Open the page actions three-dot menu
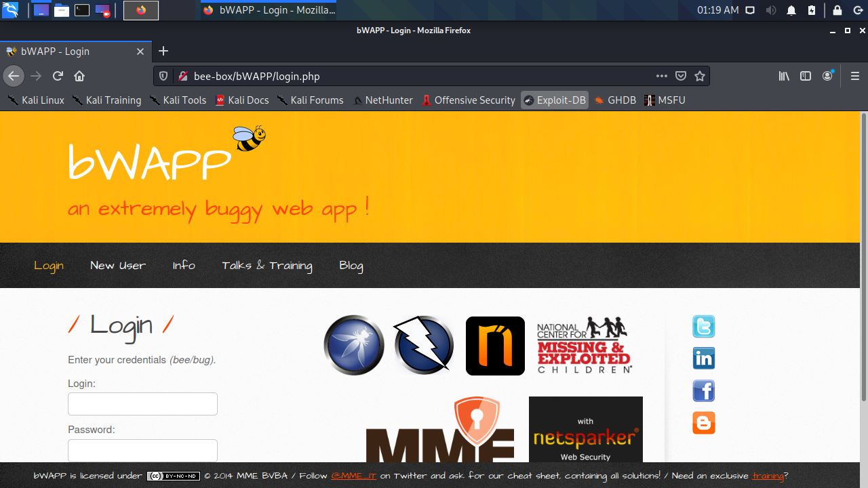The height and width of the screenshot is (488, 868). [x=662, y=76]
